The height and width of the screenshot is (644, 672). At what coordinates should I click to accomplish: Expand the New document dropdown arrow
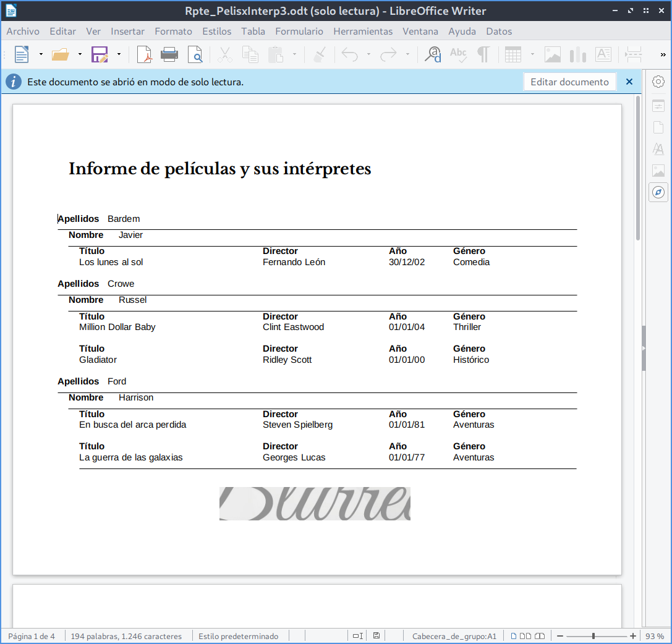point(41,54)
